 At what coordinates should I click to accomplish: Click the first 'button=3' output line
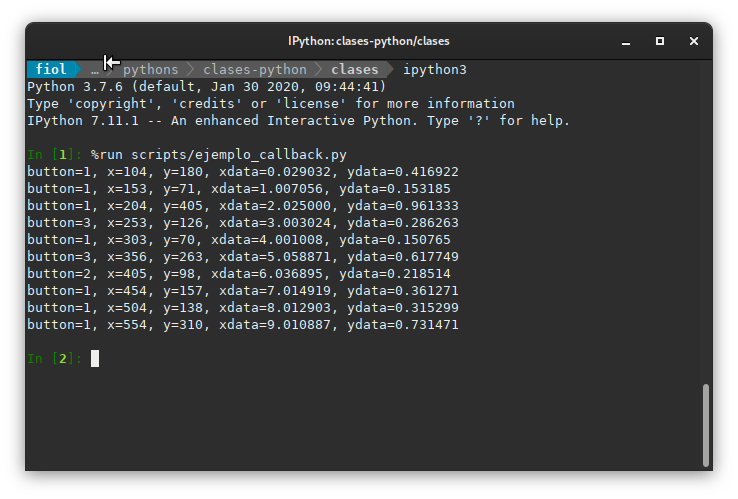pos(243,223)
